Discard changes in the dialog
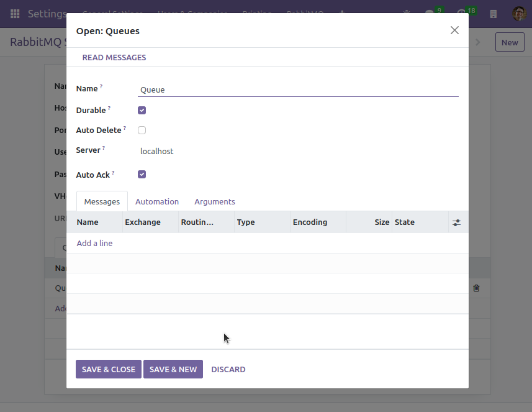The width and height of the screenshot is (532, 412). 228,369
